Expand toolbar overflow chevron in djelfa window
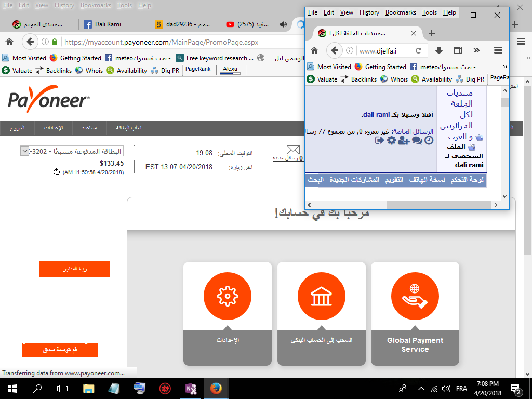 [477, 50]
